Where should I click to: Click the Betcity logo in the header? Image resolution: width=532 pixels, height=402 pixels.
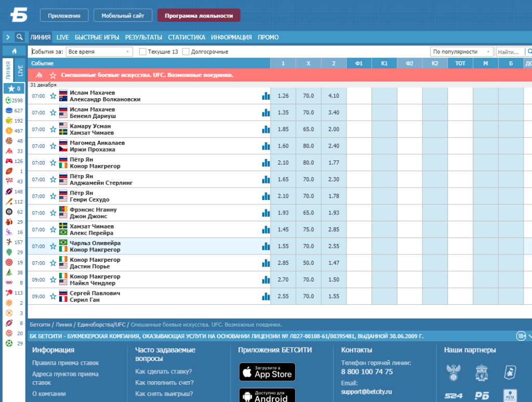[x=19, y=15]
